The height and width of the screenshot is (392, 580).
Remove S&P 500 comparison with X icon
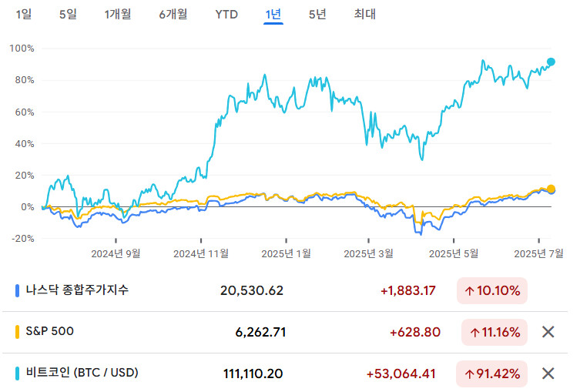pyautogui.click(x=548, y=332)
